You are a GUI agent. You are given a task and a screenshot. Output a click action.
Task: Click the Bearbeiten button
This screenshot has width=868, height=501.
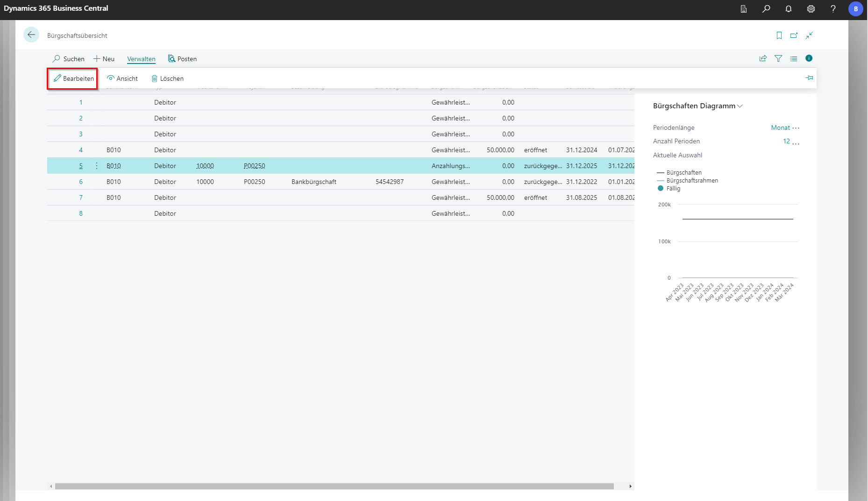point(73,78)
